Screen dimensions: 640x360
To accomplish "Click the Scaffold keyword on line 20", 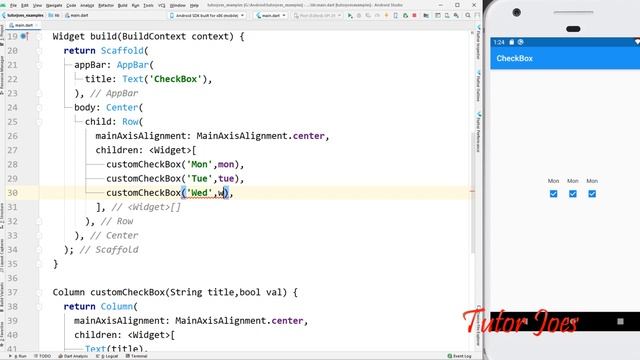I will pos(122,51).
